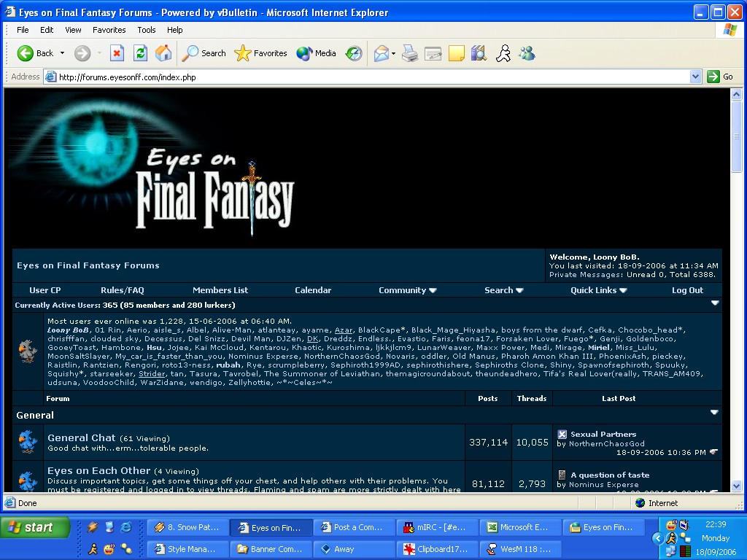
Task: Switch to 8. Snow Pat... taskbar item
Action: tap(187, 527)
